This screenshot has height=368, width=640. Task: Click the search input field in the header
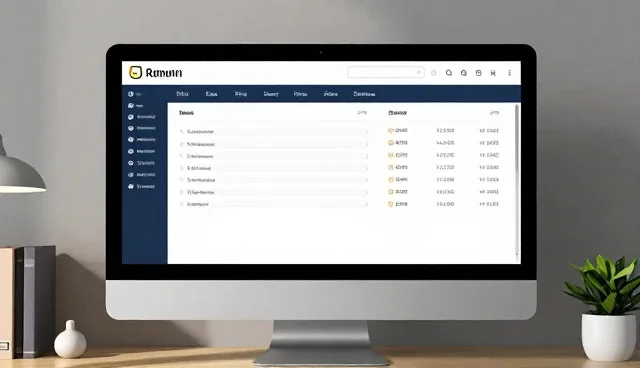[386, 72]
